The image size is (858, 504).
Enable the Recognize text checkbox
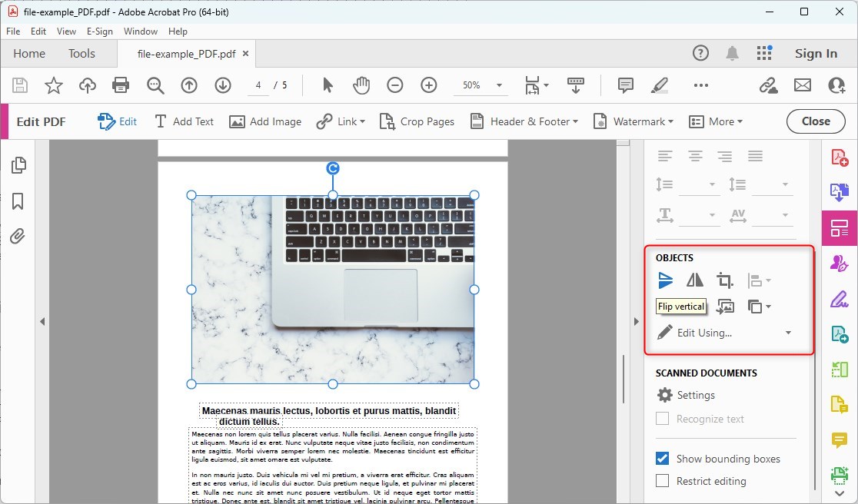tap(662, 419)
